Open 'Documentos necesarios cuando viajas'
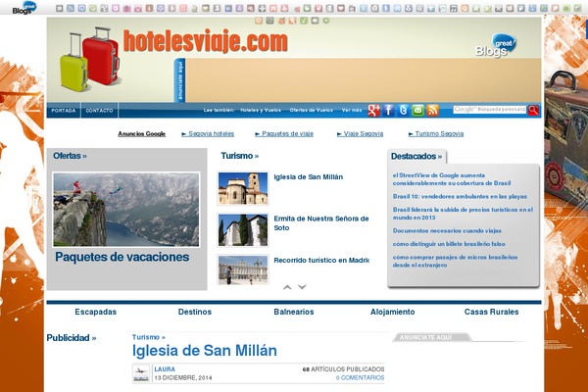This screenshot has height=392, width=588. pyautogui.click(x=447, y=230)
